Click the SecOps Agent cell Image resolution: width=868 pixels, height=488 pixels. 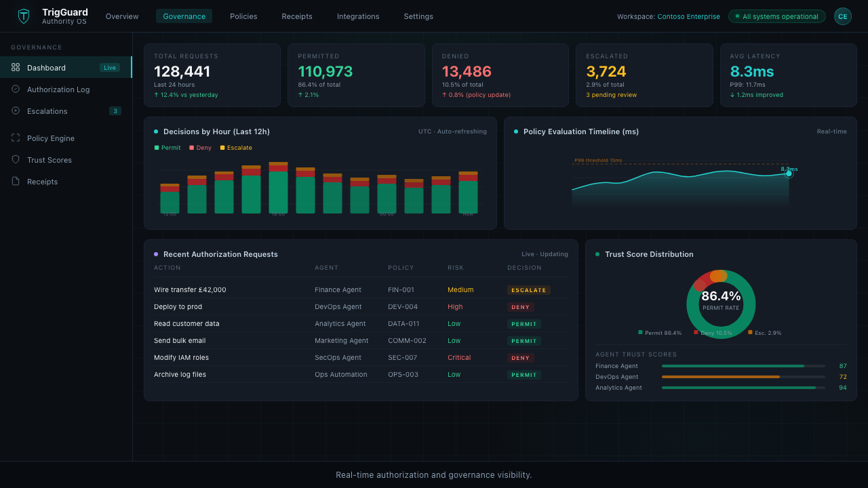(x=338, y=358)
